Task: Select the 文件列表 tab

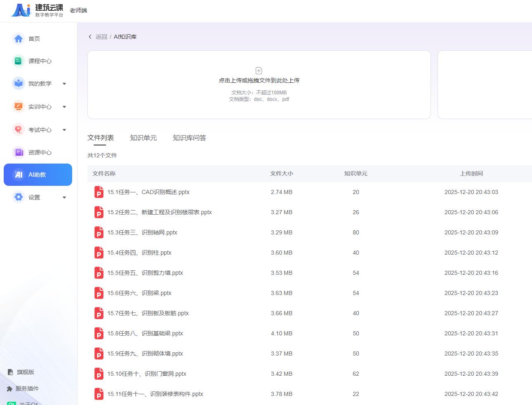Action: click(x=100, y=138)
